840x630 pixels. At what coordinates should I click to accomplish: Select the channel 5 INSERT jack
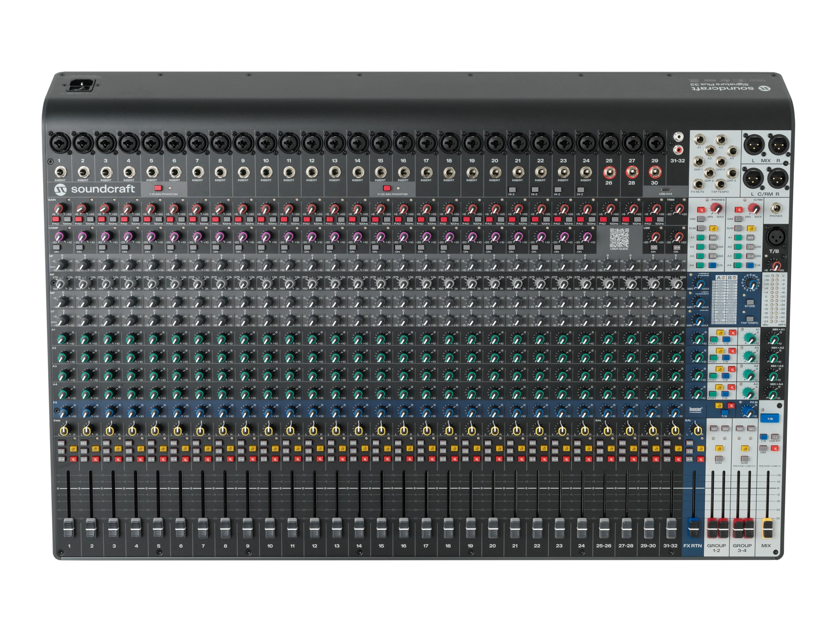coord(152,172)
